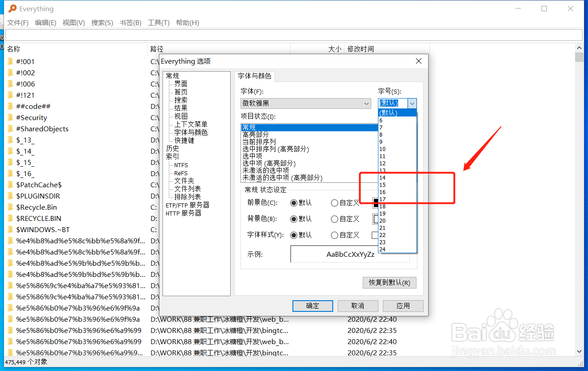
Task: Choose font size 16 from the list
Action: click(x=398, y=192)
